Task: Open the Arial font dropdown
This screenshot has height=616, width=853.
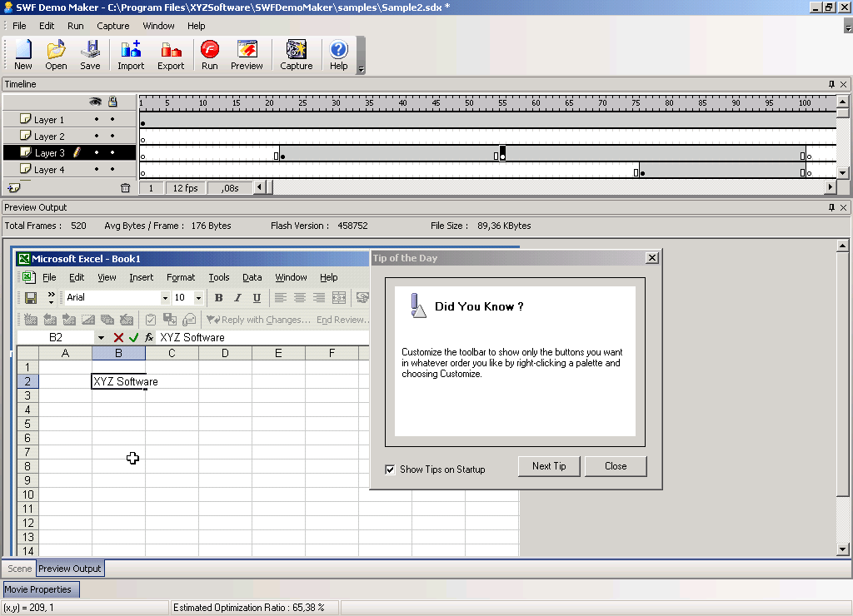Action: click(x=165, y=298)
